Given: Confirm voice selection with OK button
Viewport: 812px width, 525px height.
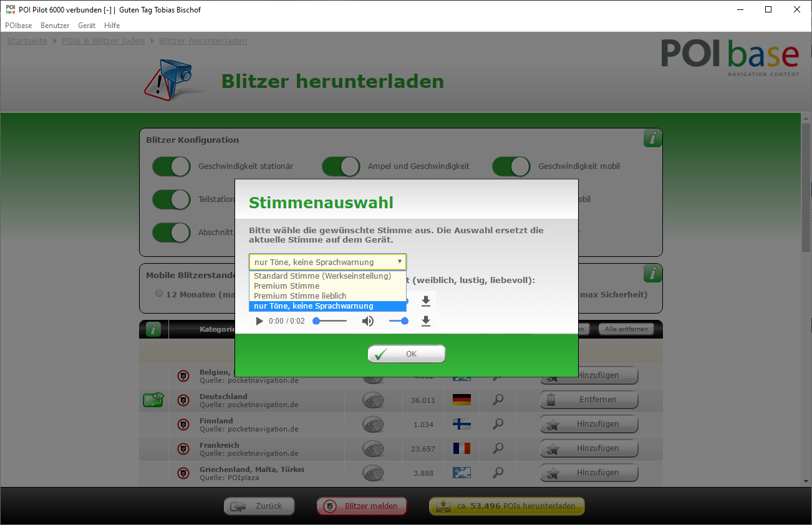Looking at the screenshot, I should coord(407,354).
